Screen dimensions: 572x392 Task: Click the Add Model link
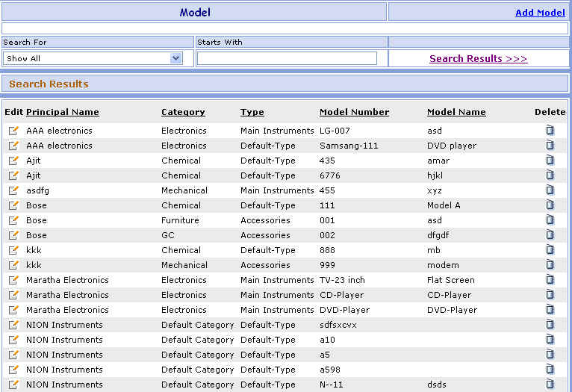[539, 13]
